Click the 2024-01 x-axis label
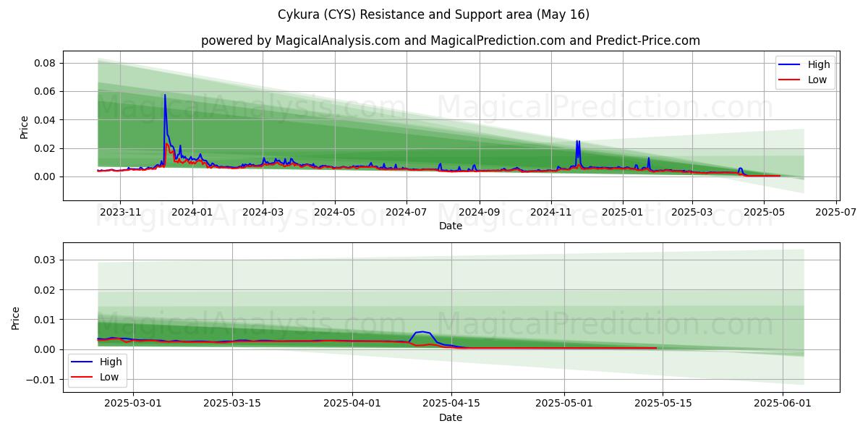The height and width of the screenshot is (434, 868). 192,212
